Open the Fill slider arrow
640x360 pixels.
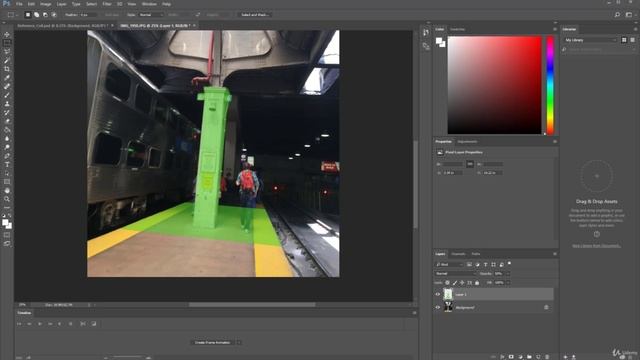[508, 282]
